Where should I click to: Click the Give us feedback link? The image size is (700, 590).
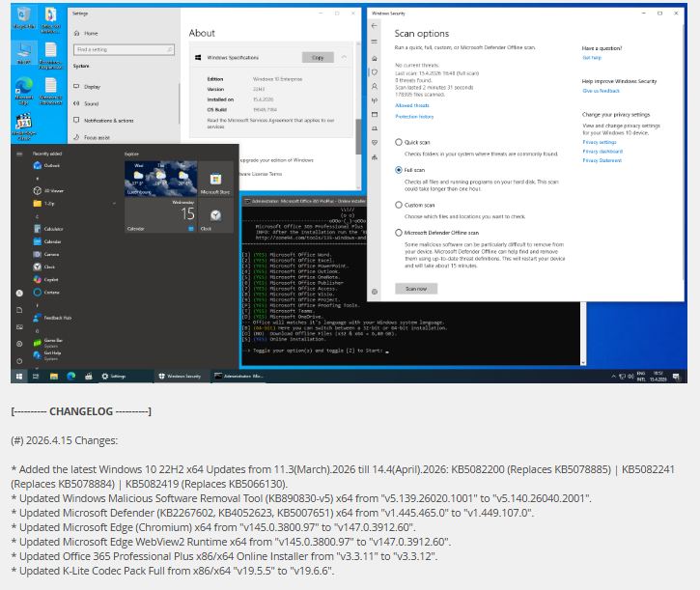pos(601,91)
